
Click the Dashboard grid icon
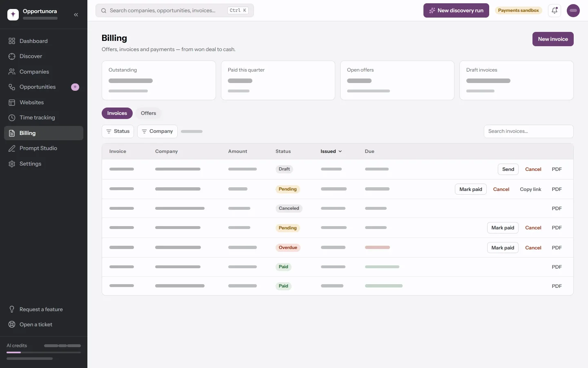click(x=12, y=41)
